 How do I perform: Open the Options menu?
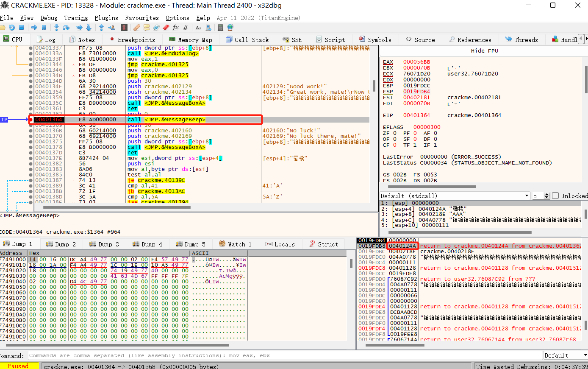(178, 18)
